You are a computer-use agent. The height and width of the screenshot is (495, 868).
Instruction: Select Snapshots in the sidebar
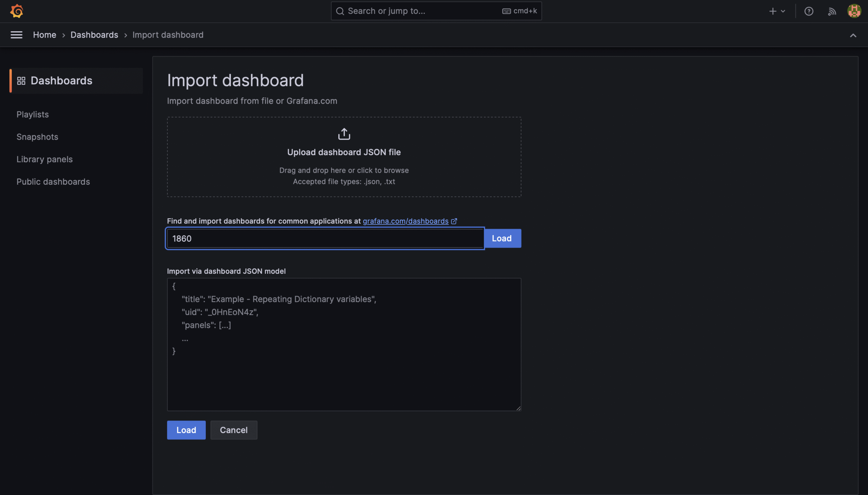37,137
